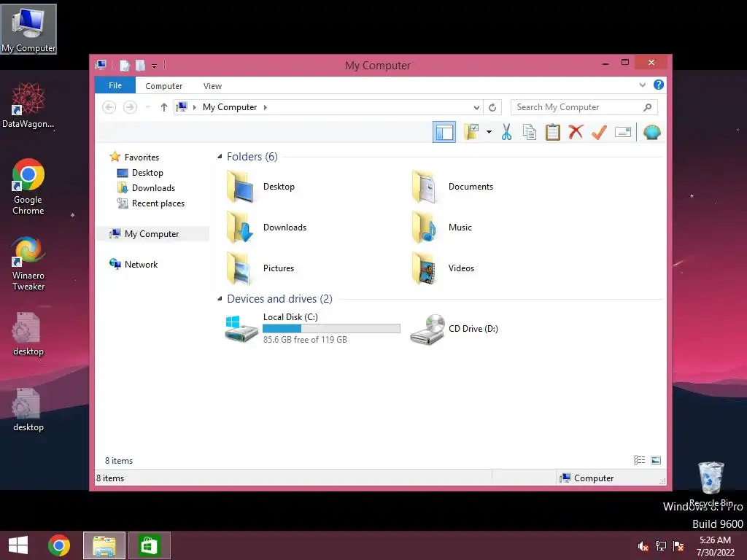Screen dimensions: 747x560
Task: Open the address bar history dropdown
Action: [476, 108]
